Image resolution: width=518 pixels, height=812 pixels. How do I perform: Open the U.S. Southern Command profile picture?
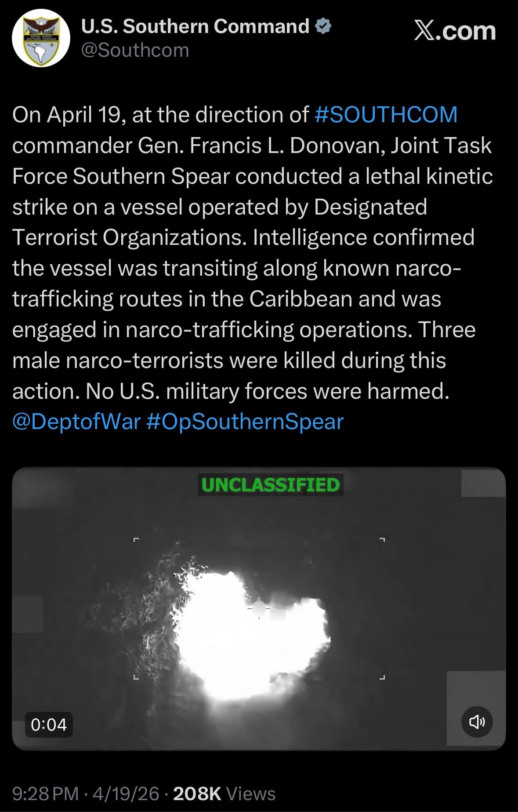pyautogui.click(x=41, y=38)
